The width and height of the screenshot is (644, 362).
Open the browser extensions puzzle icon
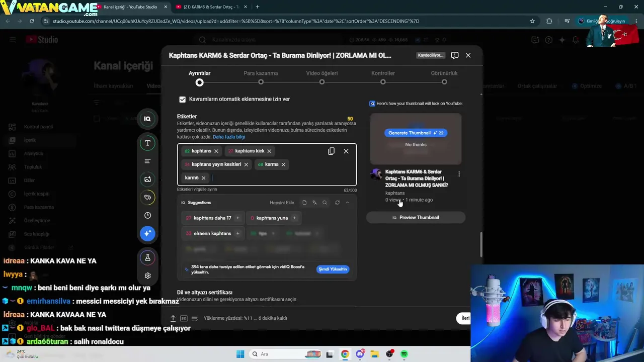(549, 21)
